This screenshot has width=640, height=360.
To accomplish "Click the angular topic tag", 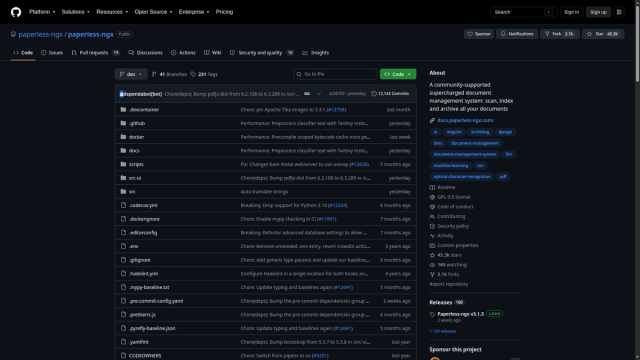I will click(x=454, y=132).
